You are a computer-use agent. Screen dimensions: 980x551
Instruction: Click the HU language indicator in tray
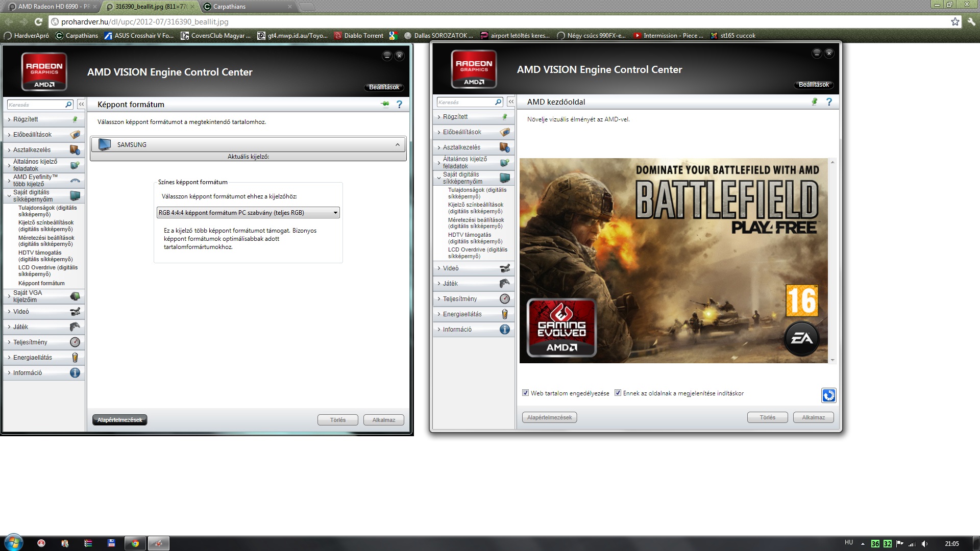click(848, 542)
